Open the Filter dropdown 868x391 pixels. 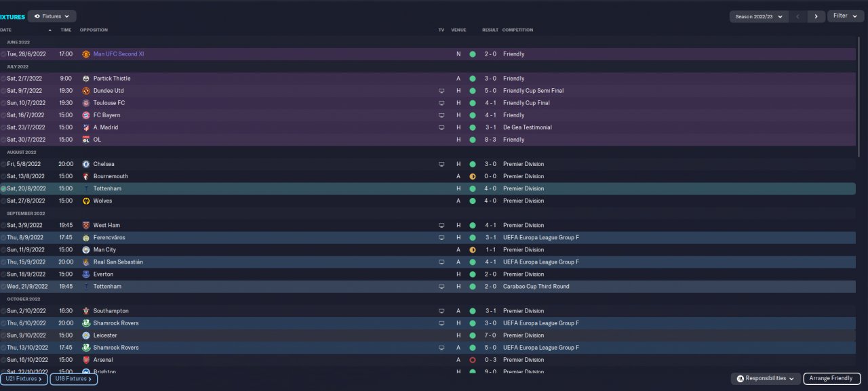845,16
